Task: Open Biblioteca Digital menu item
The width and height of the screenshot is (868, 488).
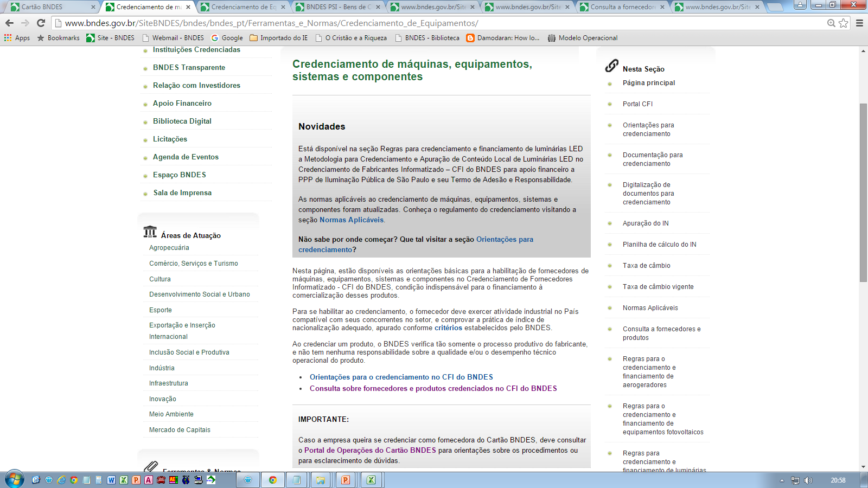Action: (182, 121)
